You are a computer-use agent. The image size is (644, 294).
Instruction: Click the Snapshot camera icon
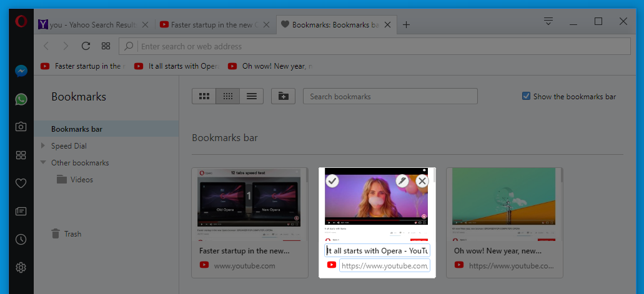pos(21,127)
